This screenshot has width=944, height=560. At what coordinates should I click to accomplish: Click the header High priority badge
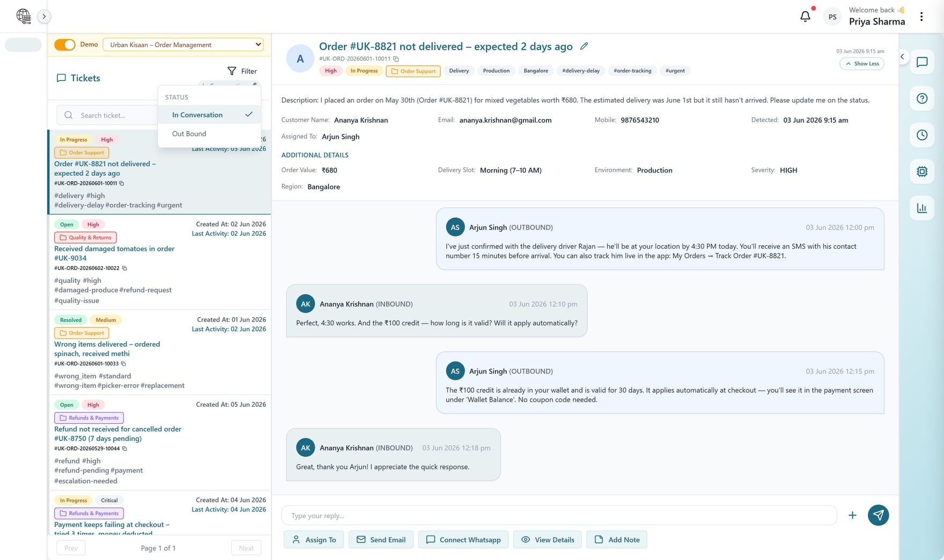click(x=331, y=71)
